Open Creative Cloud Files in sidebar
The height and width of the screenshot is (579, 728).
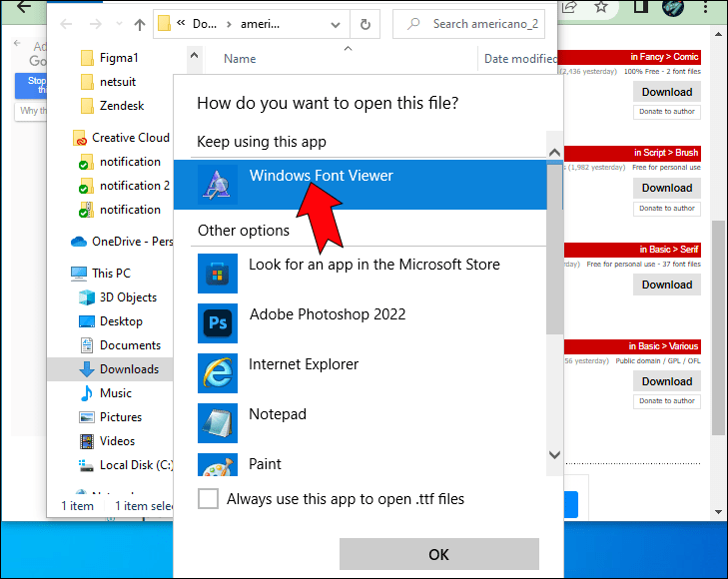click(130, 138)
